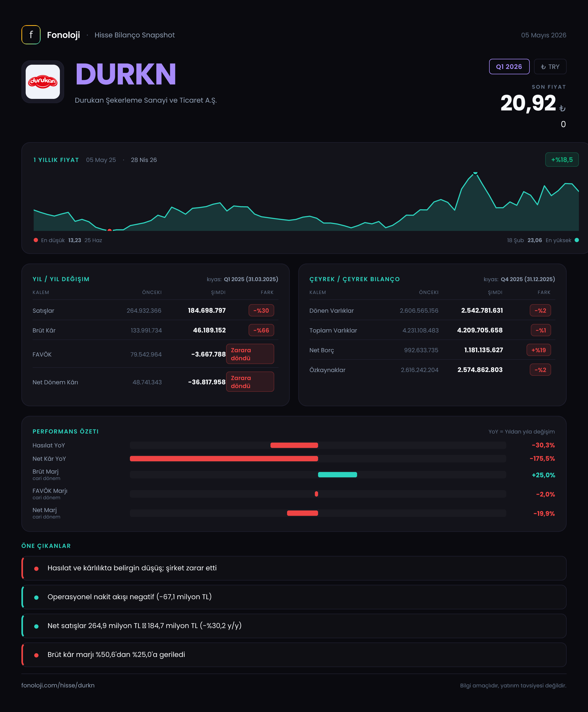588x712 pixels.
Task: Click the Q1 2025 (31.03.2025) comparison label
Action: click(x=251, y=279)
